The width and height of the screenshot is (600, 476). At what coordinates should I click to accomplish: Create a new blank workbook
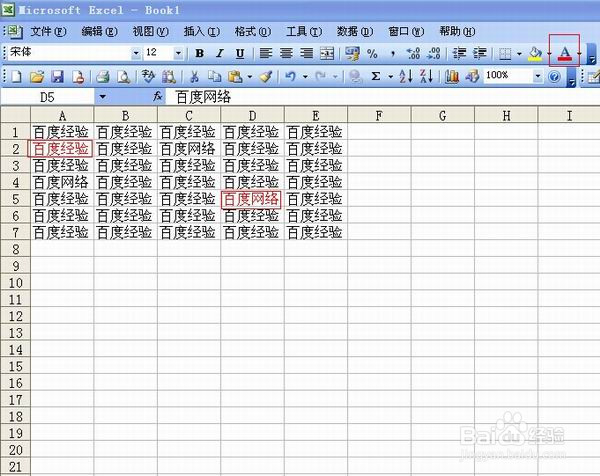click(16, 77)
